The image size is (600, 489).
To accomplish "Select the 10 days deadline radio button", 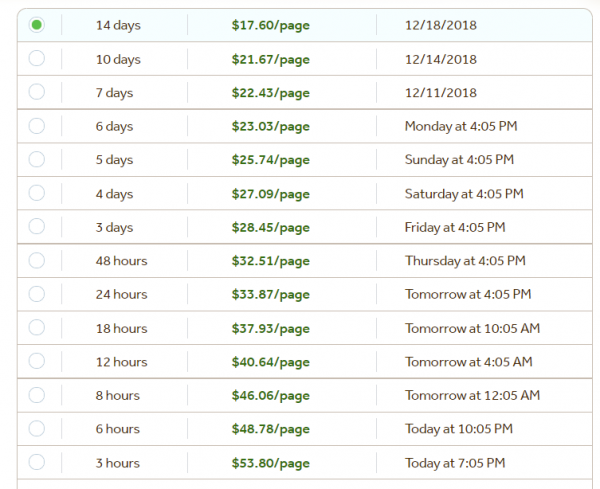I will [x=37, y=59].
